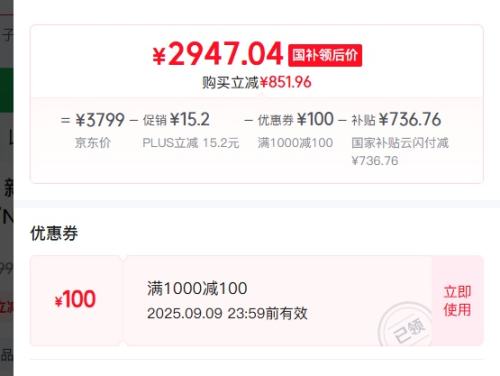Image resolution: width=500 pixels, height=376 pixels.
Task: Click the equals sign before ¥3799
Action: pyautogui.click(x=65, y=120)
